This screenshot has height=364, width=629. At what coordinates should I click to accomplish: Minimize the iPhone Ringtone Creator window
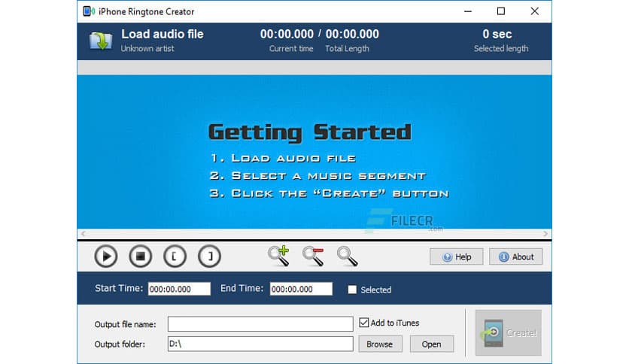point(468,11)
